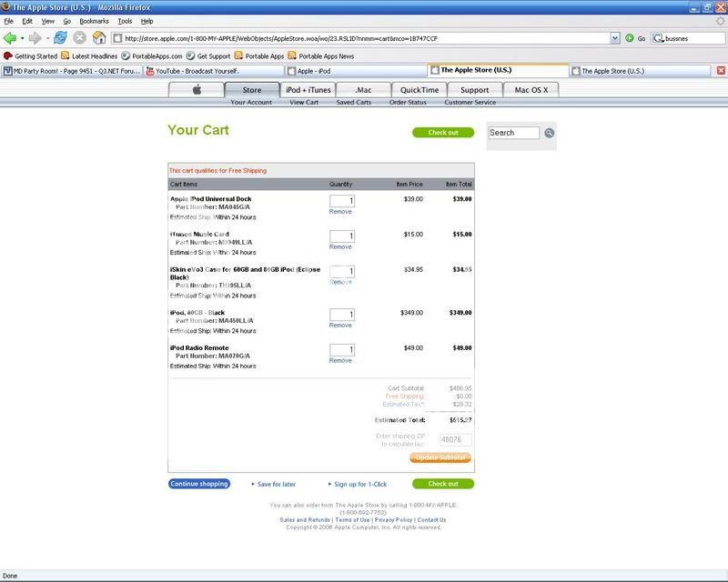Image resolution: width=728 pixels, height=582 pixels.
Task: Click the Continue shopping button
Action: click(x=198, y=484)
